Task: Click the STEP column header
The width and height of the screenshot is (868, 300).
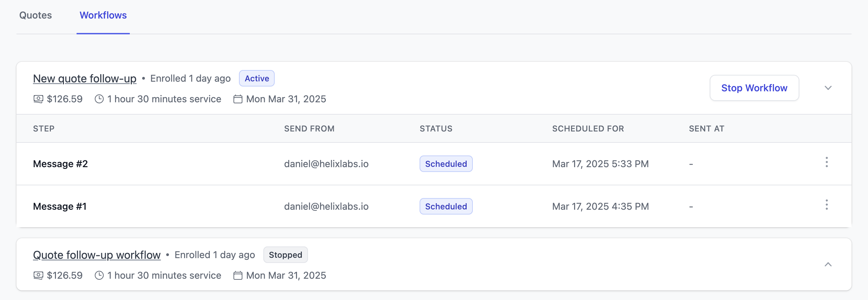Action: click(x=44, y=129)
